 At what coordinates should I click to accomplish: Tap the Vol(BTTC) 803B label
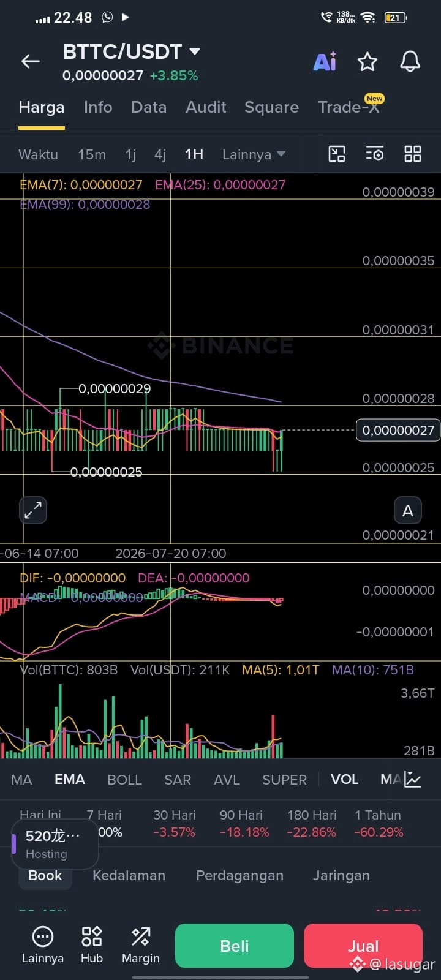tap(69, 669)
